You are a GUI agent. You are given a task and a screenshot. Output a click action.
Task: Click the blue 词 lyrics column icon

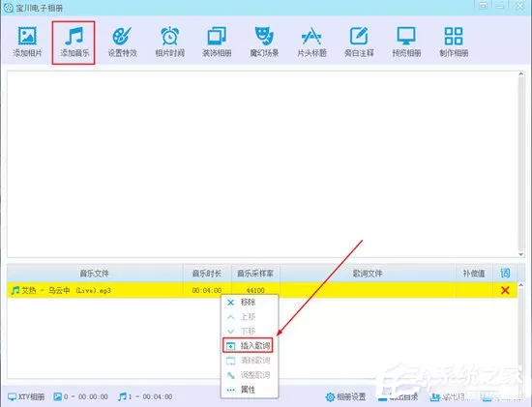pyautogui.click(x=505, y=273)
